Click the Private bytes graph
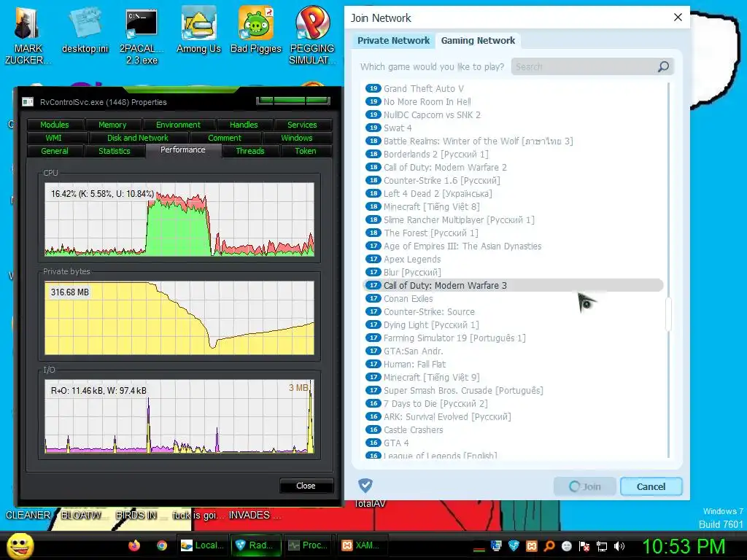This screenshot has height=560, width=747. 179,318
